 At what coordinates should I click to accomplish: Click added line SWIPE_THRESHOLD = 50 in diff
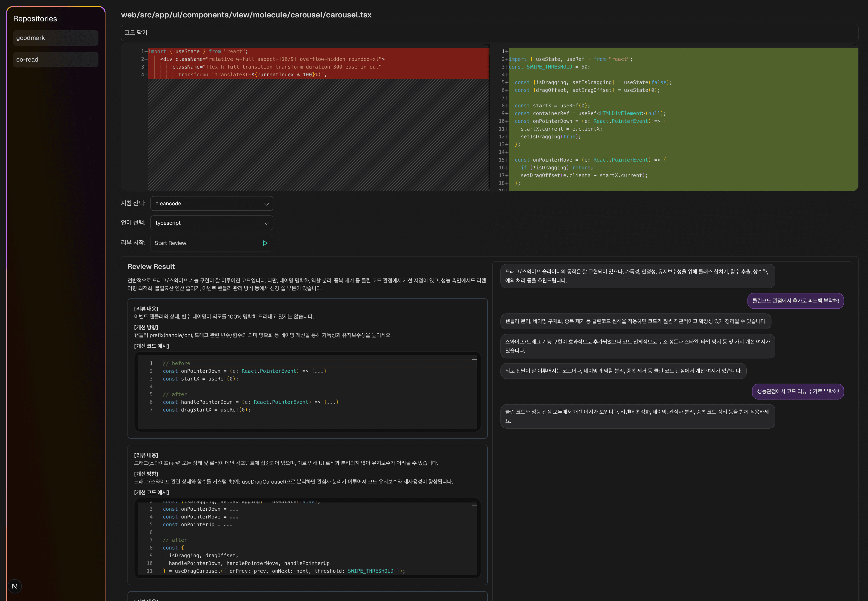[x=549, y=67]
